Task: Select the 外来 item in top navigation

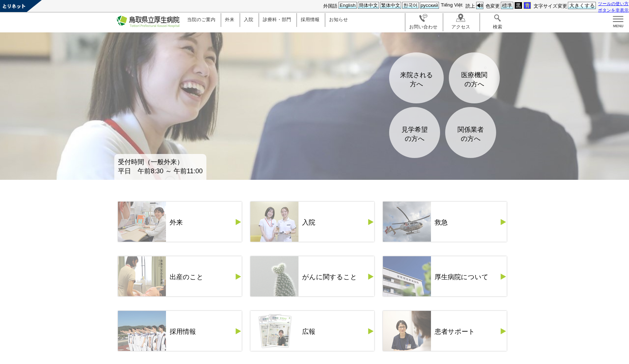Action: 230,20
